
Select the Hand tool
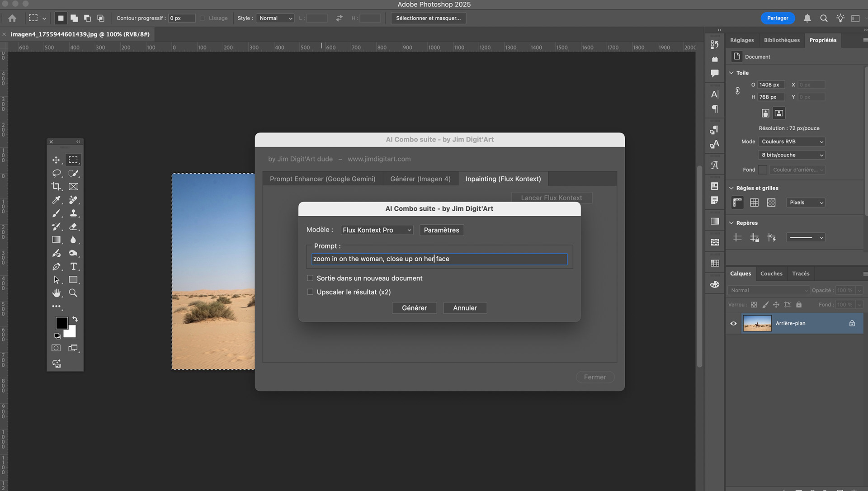(56, 293)
